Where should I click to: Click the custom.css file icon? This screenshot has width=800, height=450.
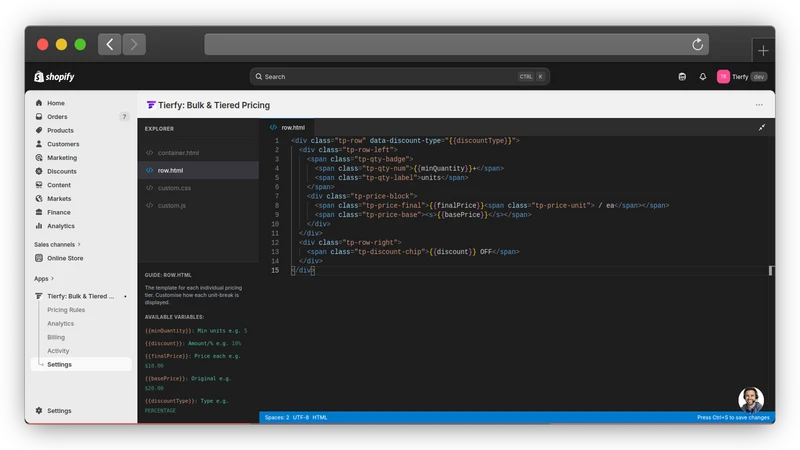coord(149,188)
